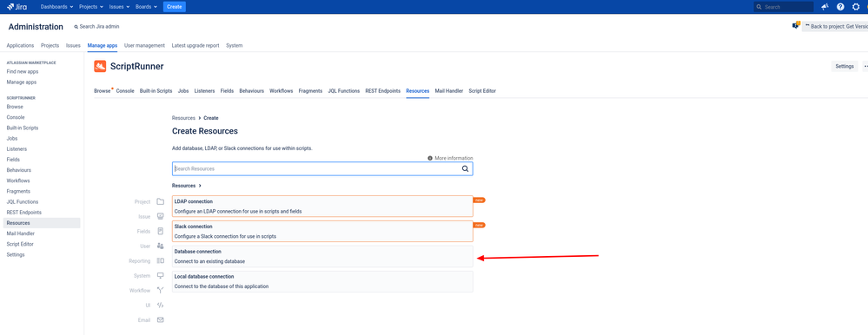Open Mail Handler in sidebar

click(21, 233)
